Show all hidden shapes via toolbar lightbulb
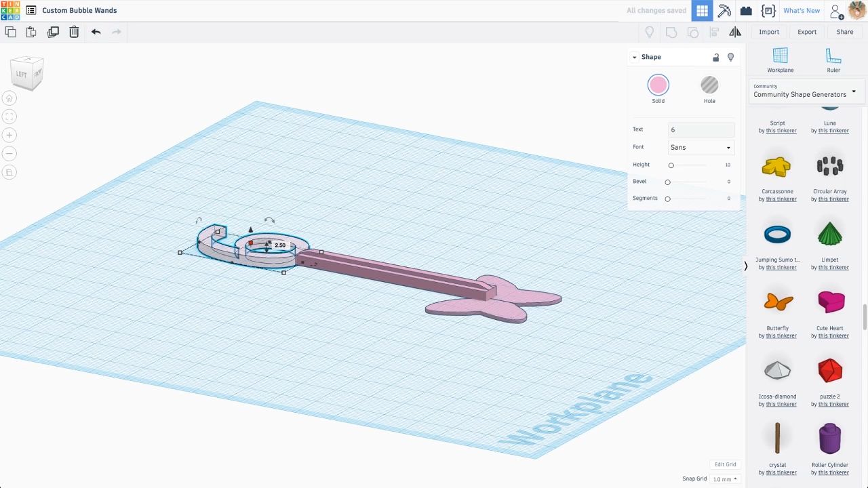868x488 pixels. [x=650, y=32]
